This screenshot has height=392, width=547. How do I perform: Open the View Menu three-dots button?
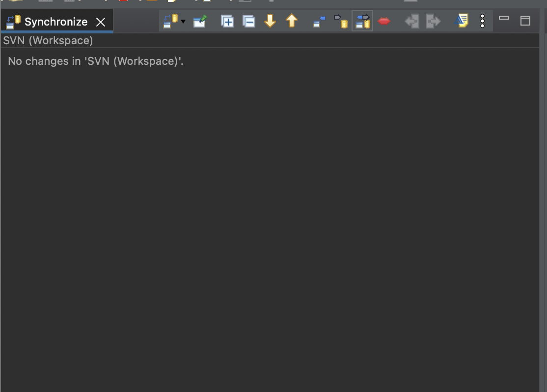pyautogui.click(x=483, y=21)
